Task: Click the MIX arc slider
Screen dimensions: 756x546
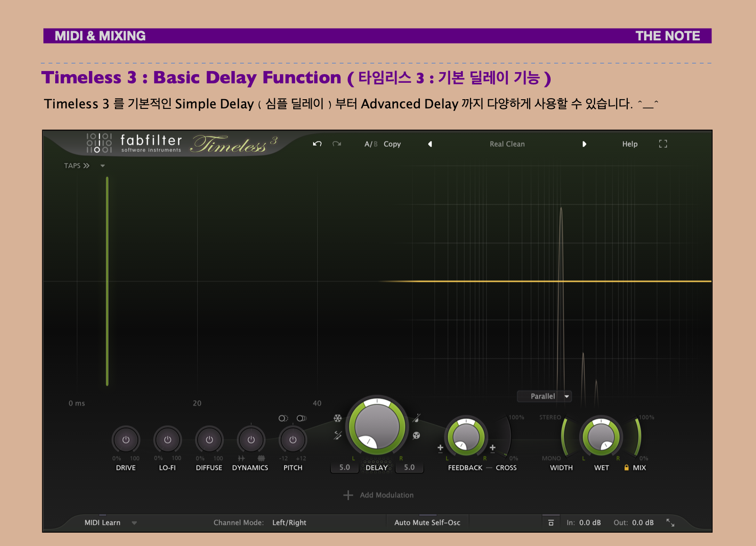Action: click(638, 436)
